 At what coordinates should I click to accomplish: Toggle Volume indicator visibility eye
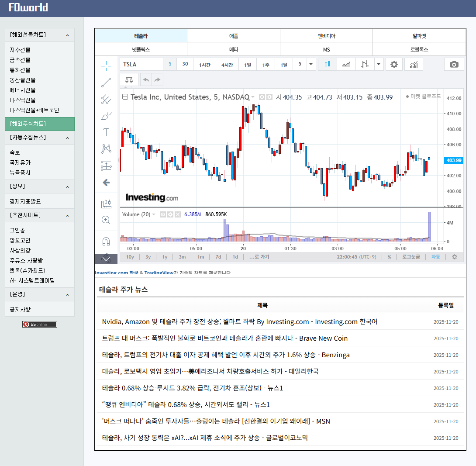click(x=163, y=214)
